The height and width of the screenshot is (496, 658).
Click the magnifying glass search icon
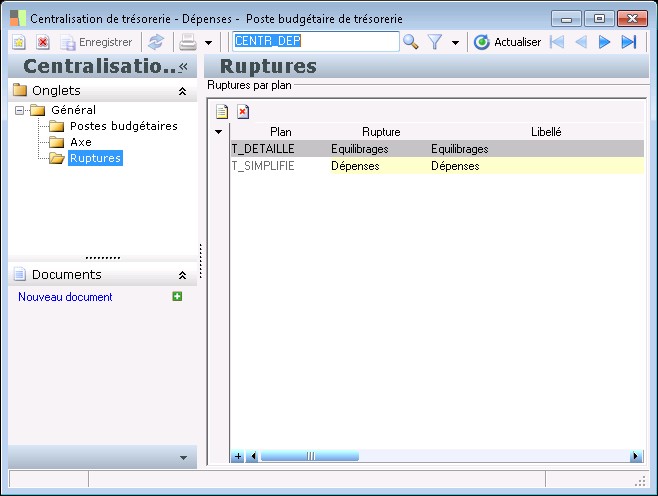411,42
